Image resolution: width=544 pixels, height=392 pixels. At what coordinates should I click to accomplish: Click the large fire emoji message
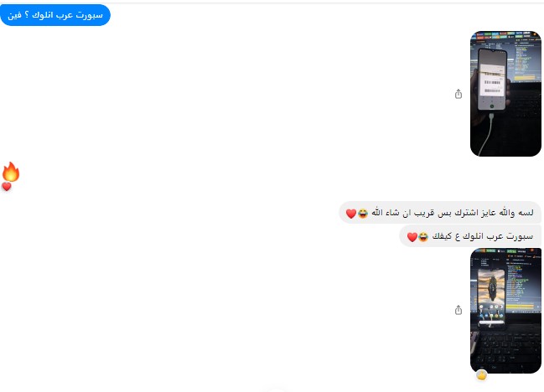10,172
